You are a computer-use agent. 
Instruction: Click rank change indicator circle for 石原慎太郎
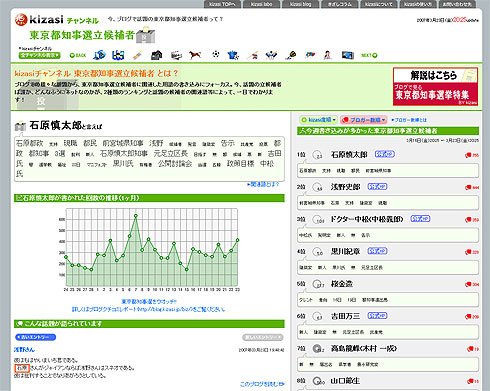[x=318, y=155]
